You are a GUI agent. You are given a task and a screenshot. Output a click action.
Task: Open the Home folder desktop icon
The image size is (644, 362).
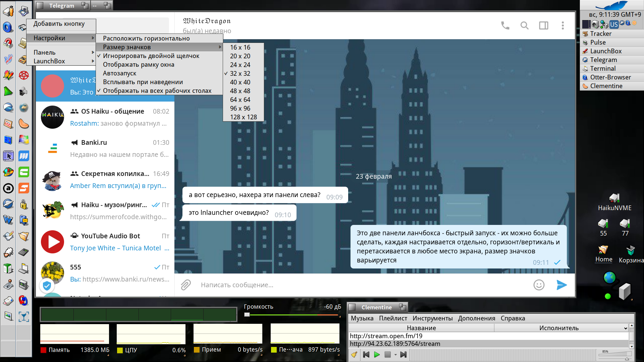click(x=604, y=254)
